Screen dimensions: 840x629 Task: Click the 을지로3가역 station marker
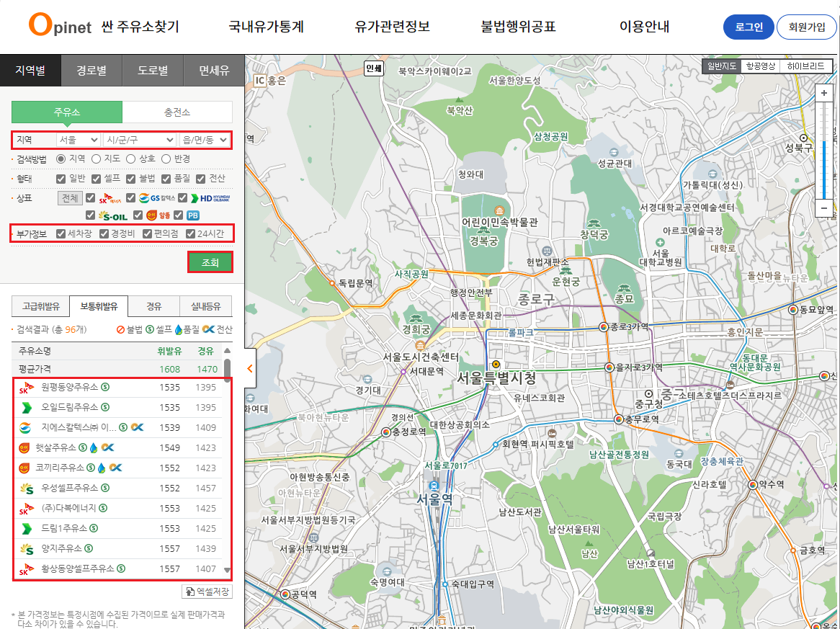(609, 367)
